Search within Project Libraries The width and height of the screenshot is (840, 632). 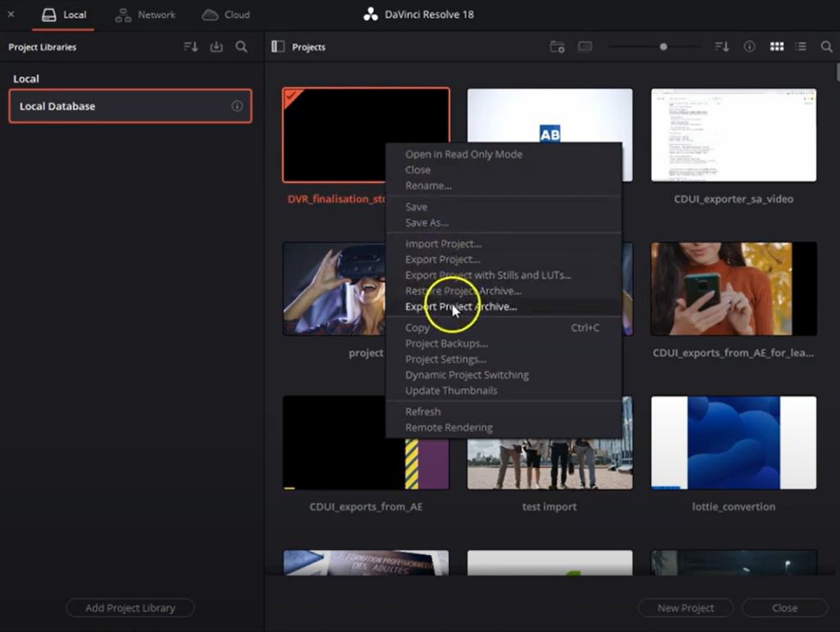point(241,48)
